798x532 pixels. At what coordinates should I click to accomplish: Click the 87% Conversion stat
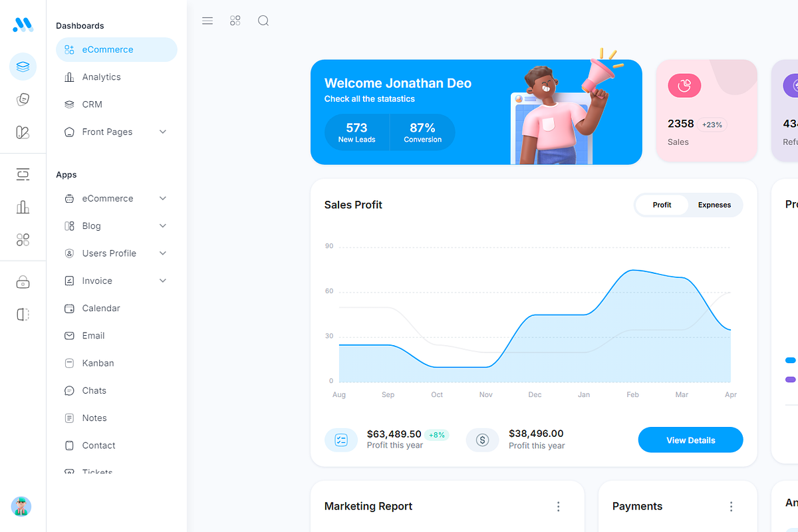[x=422, y=132]
